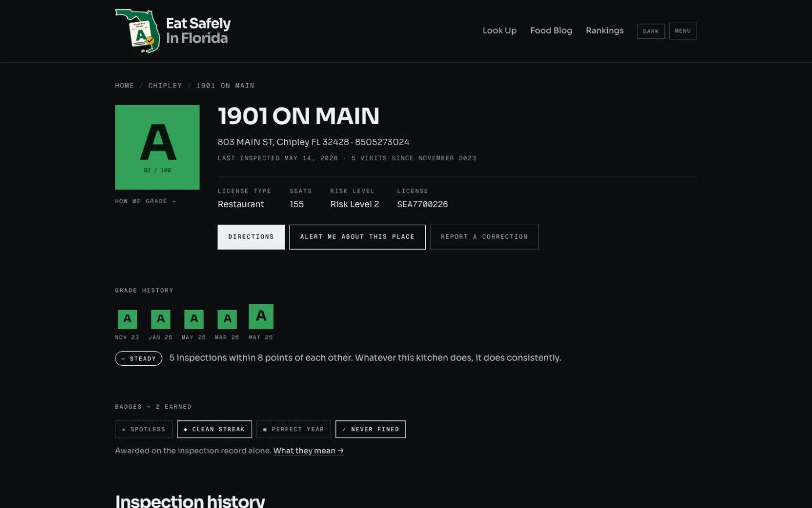This screenshot has width=812, height=508.
Task: Click the Spotless badge
Action: click(x=144, y=430)
